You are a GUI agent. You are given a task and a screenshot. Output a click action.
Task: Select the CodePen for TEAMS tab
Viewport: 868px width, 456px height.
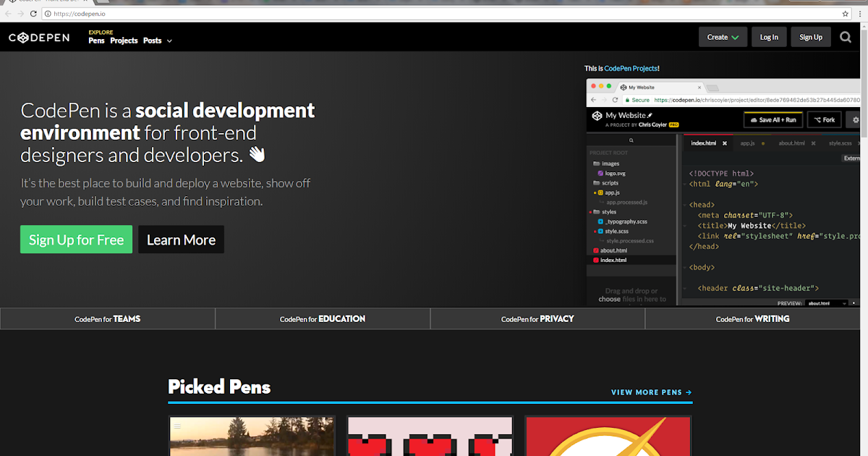coord(108,318)
